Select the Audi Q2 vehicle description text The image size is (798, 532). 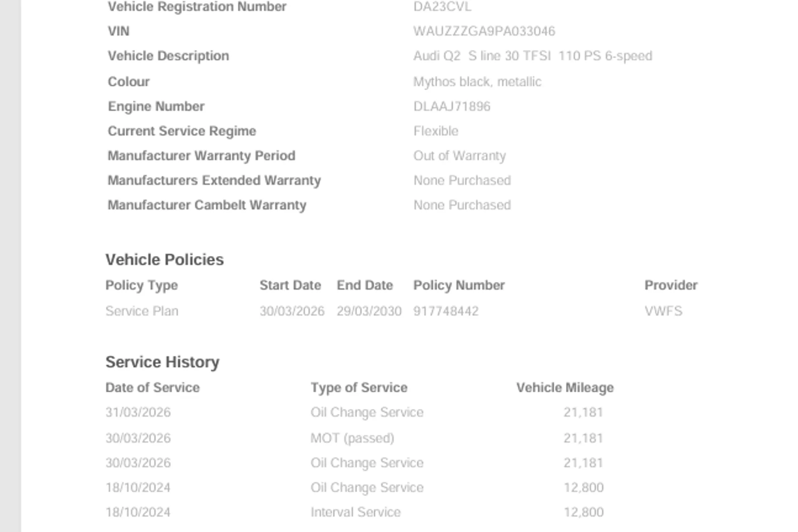point(533,56)
